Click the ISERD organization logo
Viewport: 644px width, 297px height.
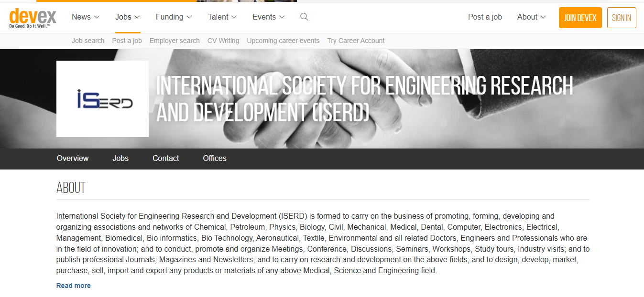click(102, 99)
